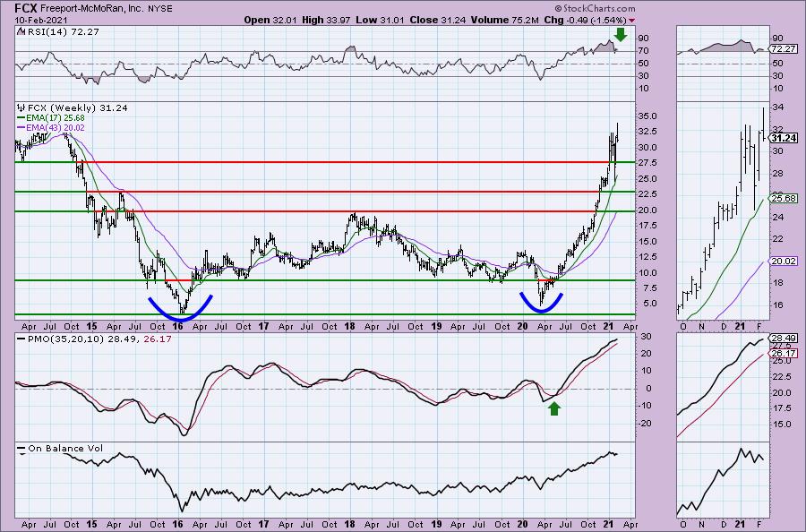This screenshot has height=532, width=806.
Task: Click the purple EMA(43) legend line swatch
Action: pos(21,127)
